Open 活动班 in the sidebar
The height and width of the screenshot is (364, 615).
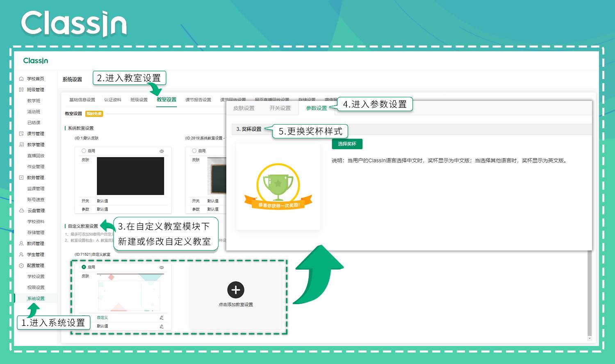tap(34, 112)
